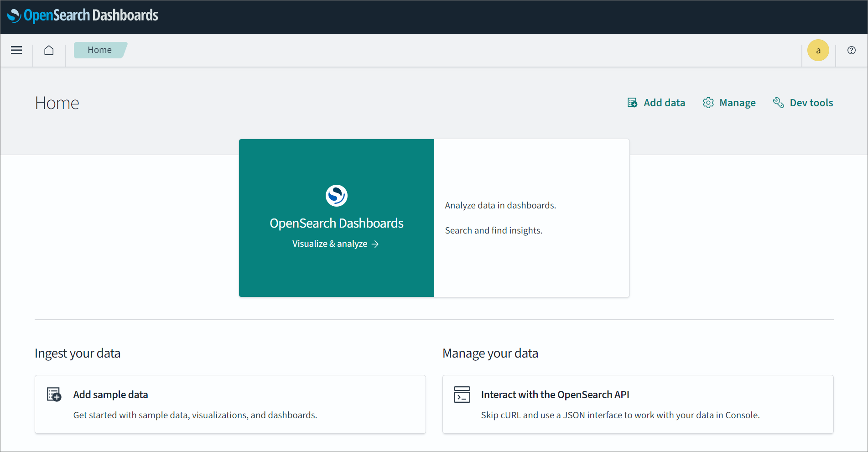The width and height of the screenshot is (868, 452).
Task: Click the arrow next to Visualize & analyze
Action: (x=375, y=244)
